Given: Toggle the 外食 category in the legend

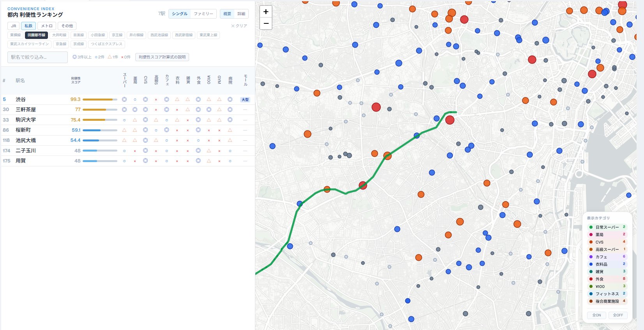Looking at the screenshot, I should tap(607, 279).
